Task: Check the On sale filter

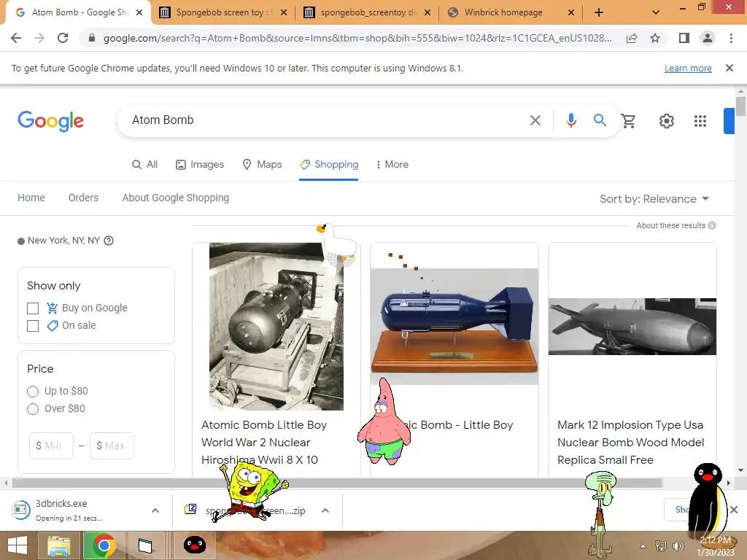Action: [x=33, y=326]
